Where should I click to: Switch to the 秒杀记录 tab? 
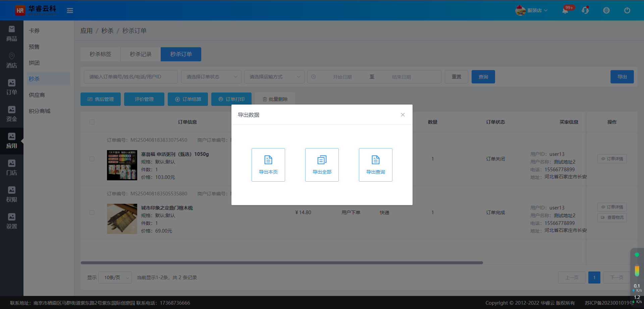coord(141,54)
